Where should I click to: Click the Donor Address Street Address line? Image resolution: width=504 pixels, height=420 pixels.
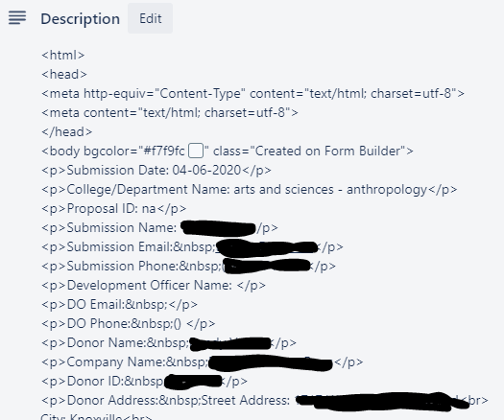[265, 401]
